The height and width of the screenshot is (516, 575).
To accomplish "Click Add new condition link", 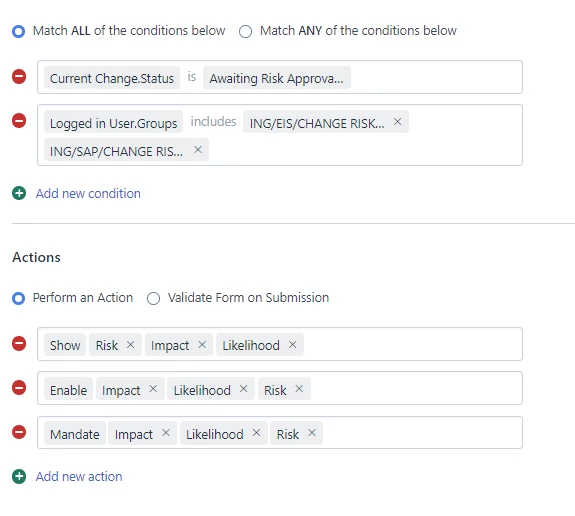I will coord(88,194).
